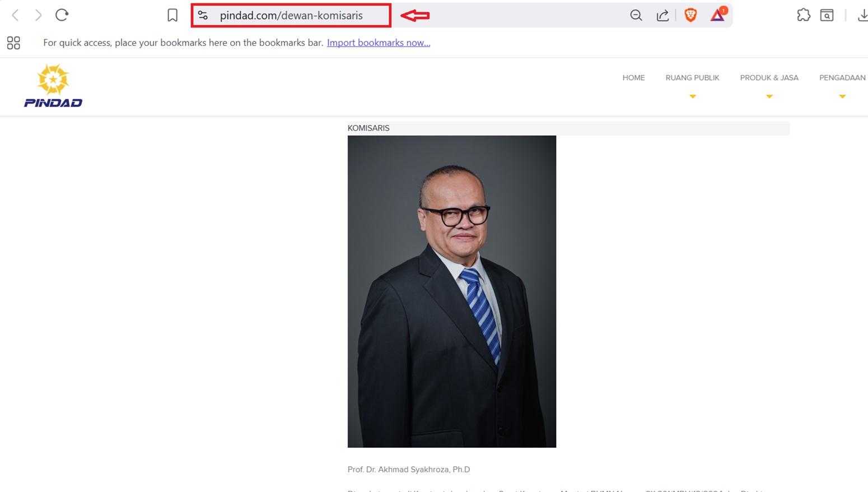Open the zoom-out magnifier control

pos(636,16)
